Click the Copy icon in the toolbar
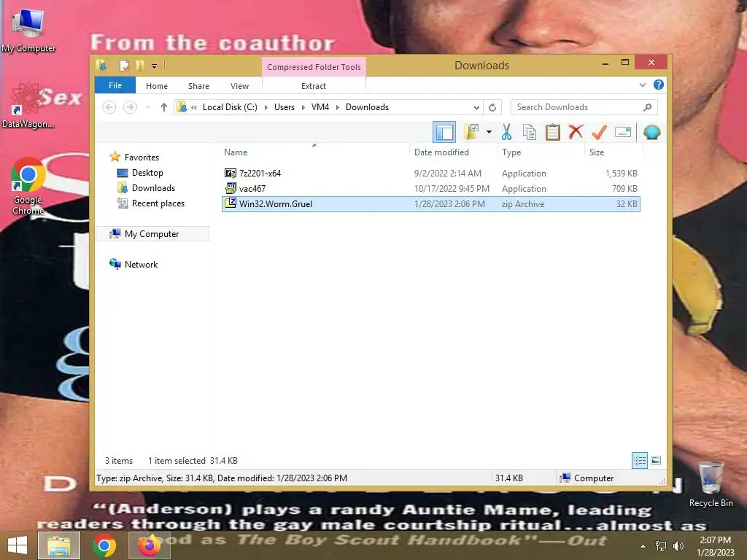 tap(530, 132)
